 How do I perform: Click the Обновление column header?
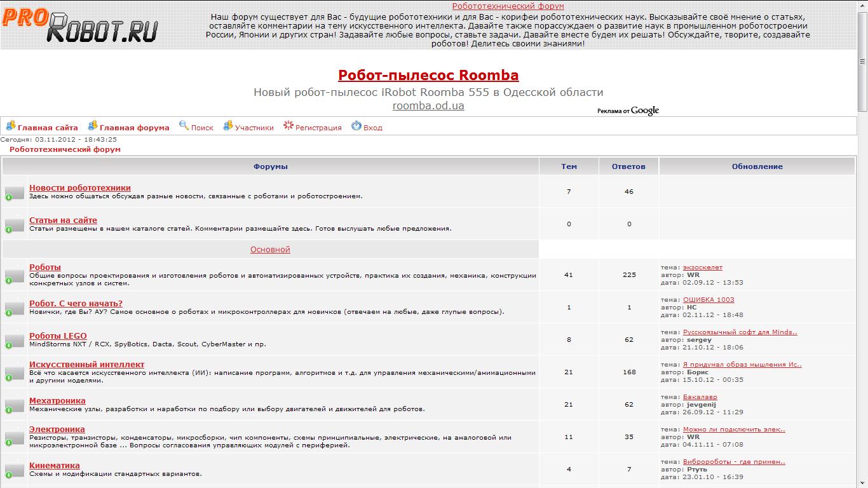click(757, 166)
